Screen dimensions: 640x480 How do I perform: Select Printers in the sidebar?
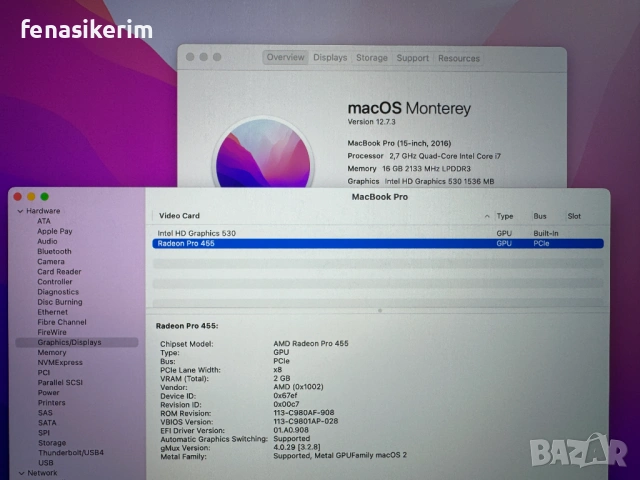point(51,402)
